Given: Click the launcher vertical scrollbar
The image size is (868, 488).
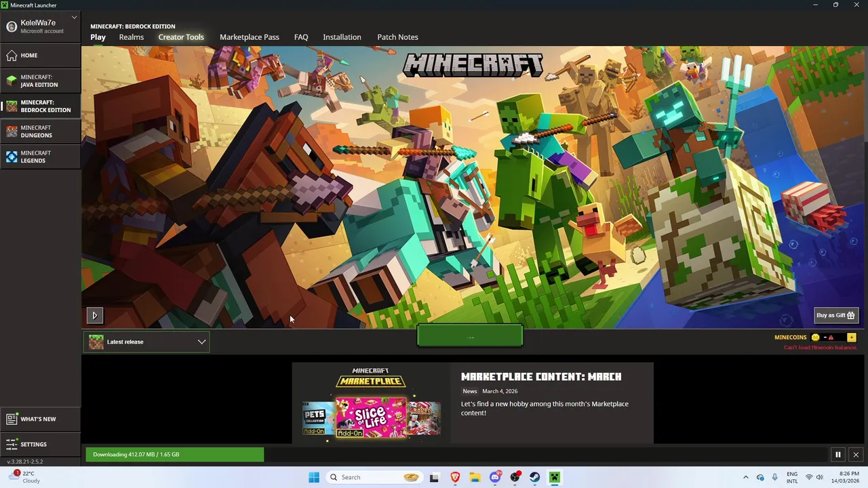Looking at the screenshot, I should 865,95.
